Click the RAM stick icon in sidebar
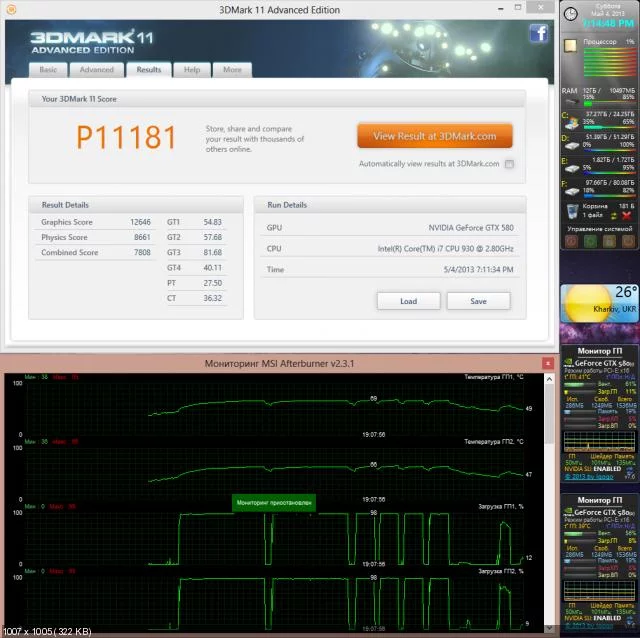The height and width of the screenshot is (638, 640). tap(571, 102)
